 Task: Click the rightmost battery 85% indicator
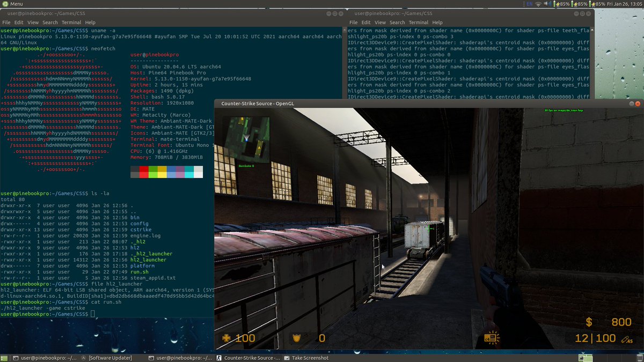(x=597, y=4)
